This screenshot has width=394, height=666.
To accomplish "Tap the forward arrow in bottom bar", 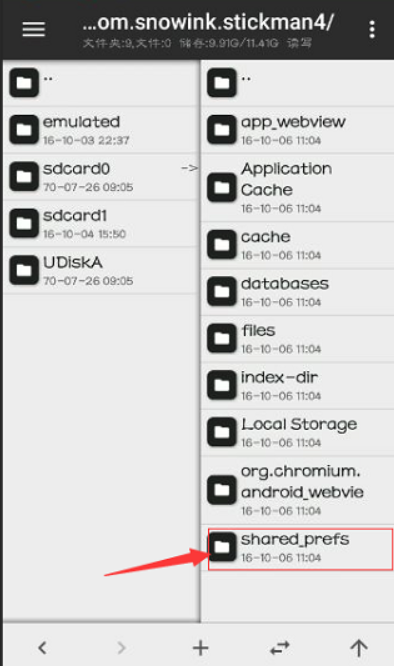I will 121,648.
